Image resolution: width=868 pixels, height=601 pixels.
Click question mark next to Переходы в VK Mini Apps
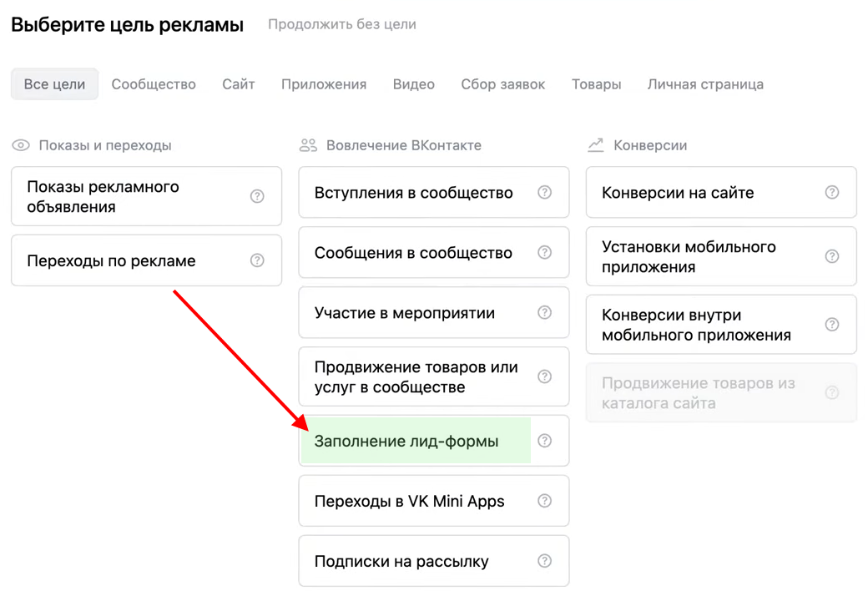pyautogui.click(x=544, y=501)
